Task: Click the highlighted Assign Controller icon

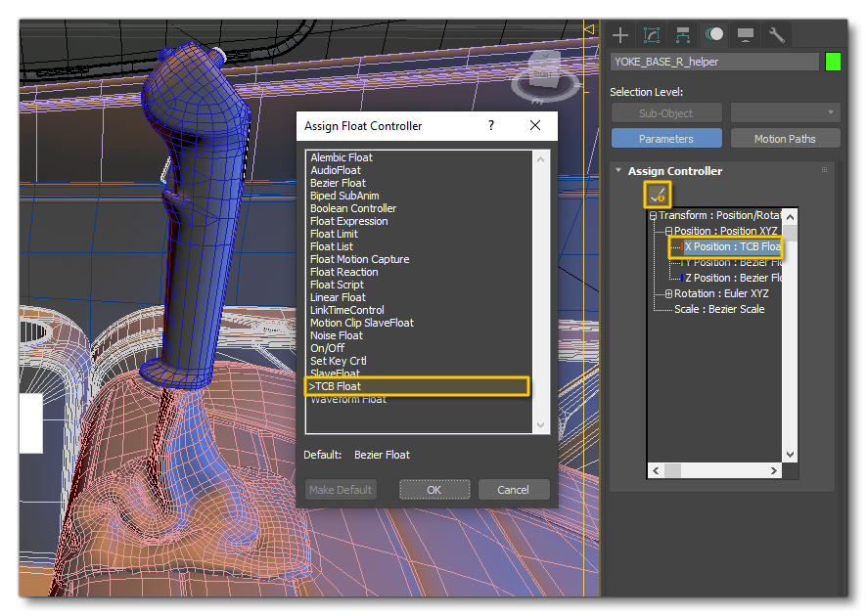Action: click(x=656, y=194)
